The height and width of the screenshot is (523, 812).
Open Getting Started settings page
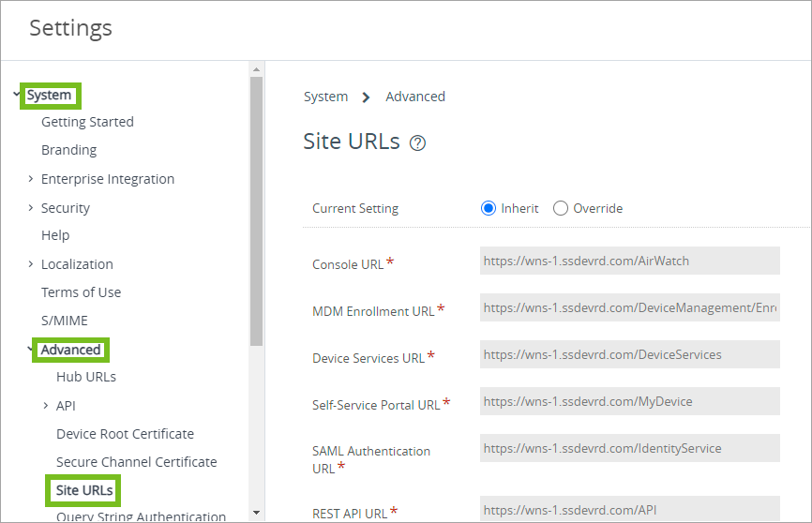(x=87, y=122)
